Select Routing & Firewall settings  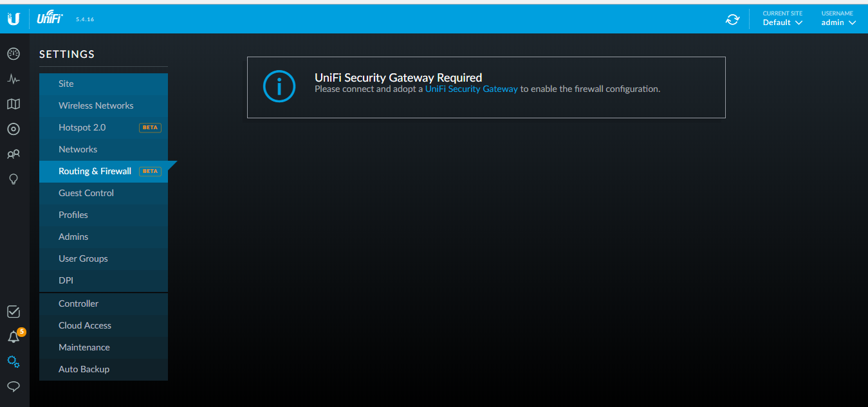pos(104,171)
